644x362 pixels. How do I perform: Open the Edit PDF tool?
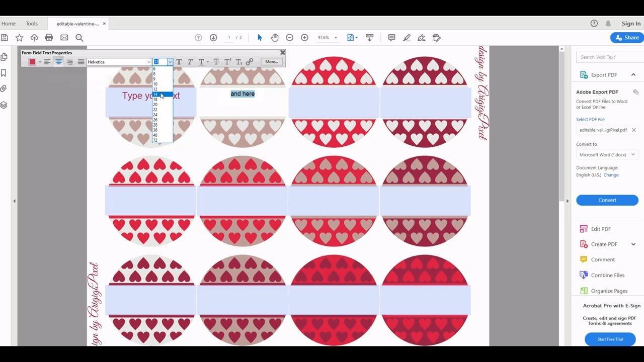coord(601,229)
